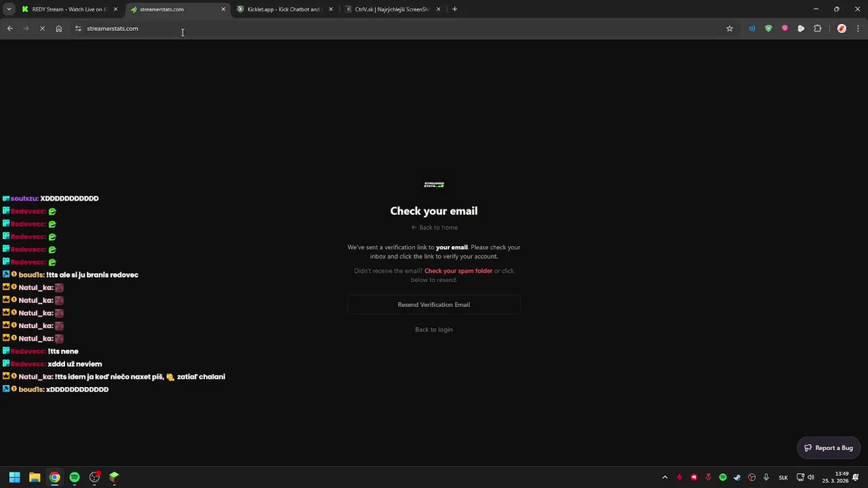Open the Chrome profile avatar
The image size is (868, 488).
pyautogui.click(x=842, y=28)
